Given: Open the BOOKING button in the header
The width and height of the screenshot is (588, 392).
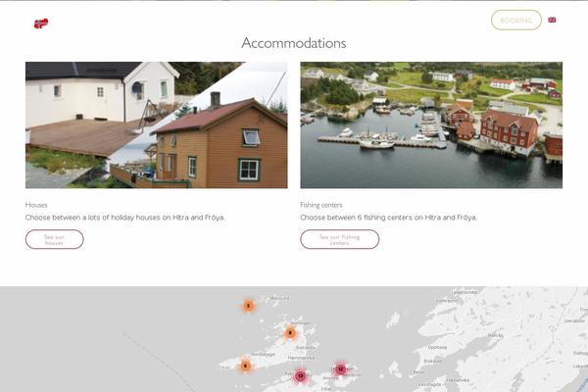Looking at the screenshot, I should click(516, 20).
